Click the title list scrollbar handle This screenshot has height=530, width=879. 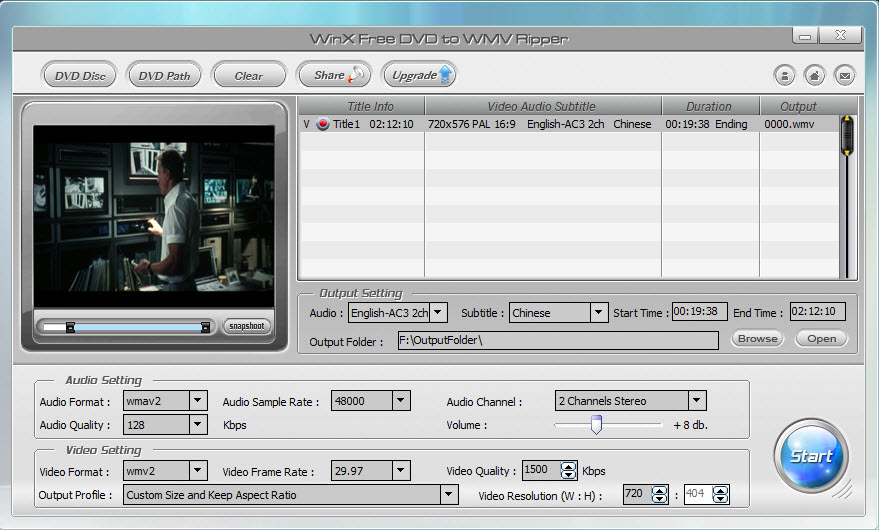pyautogui.click(x=847, y=135)
